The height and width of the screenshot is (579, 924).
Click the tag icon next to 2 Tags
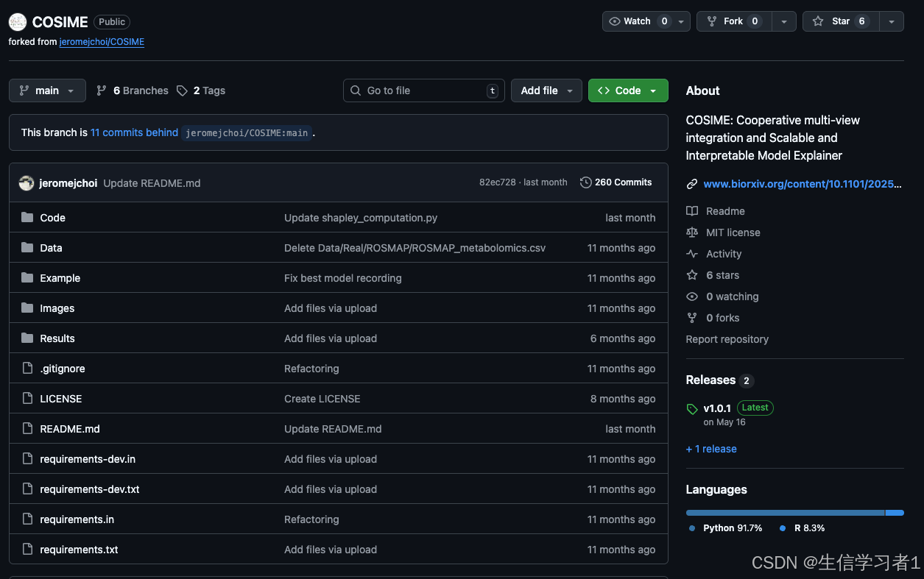coord(183,90)
